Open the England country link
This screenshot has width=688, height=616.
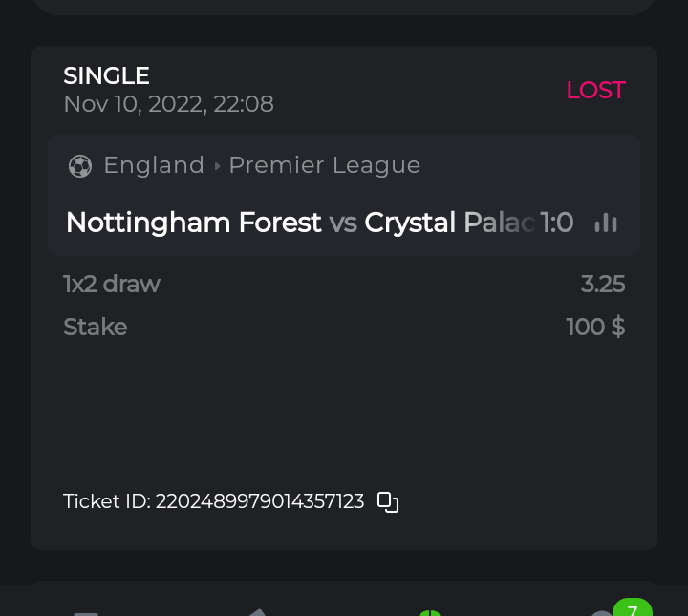tap(154, 165)
